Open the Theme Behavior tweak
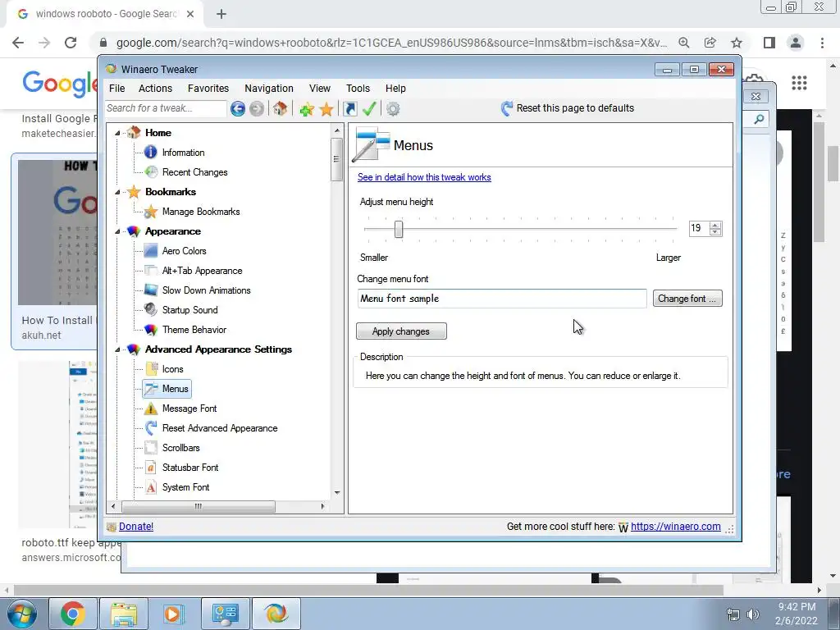The height and width of the screenshot is (630, 840). pos(194,330)
